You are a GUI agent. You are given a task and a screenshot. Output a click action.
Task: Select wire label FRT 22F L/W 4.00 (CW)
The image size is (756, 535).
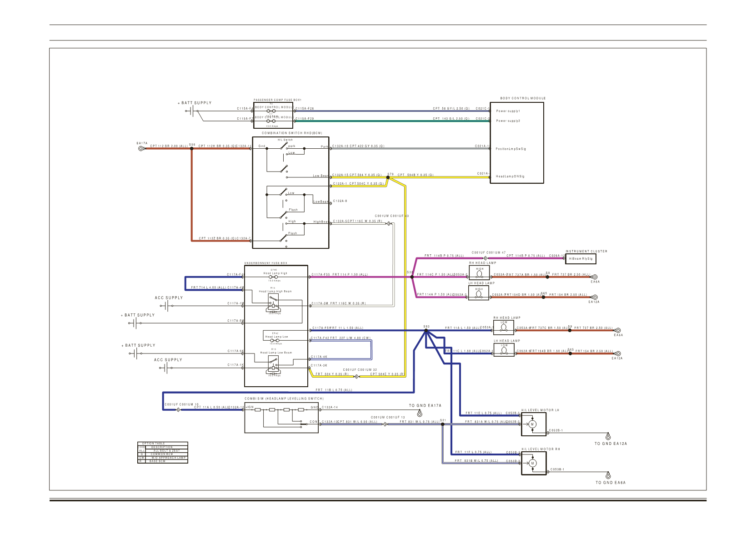350,338
